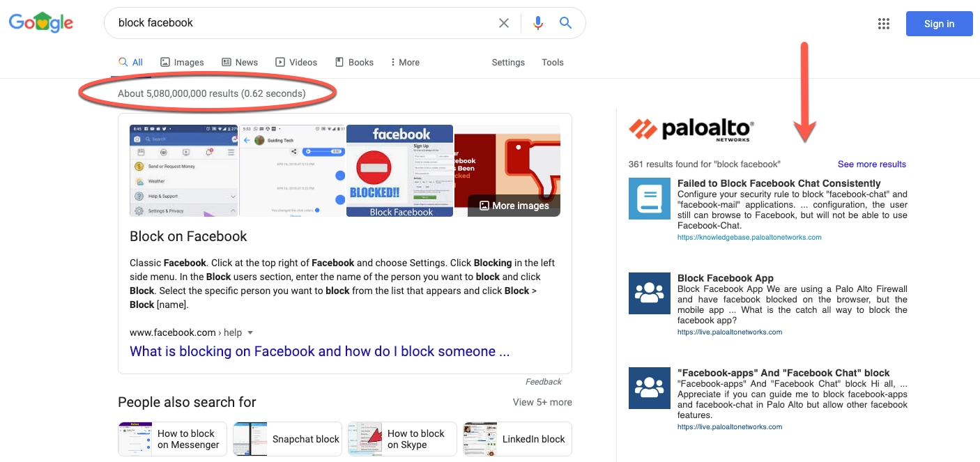Click community icon next to Block Facebook App
This screenshot has height=462, width=980.
[649, 293]
